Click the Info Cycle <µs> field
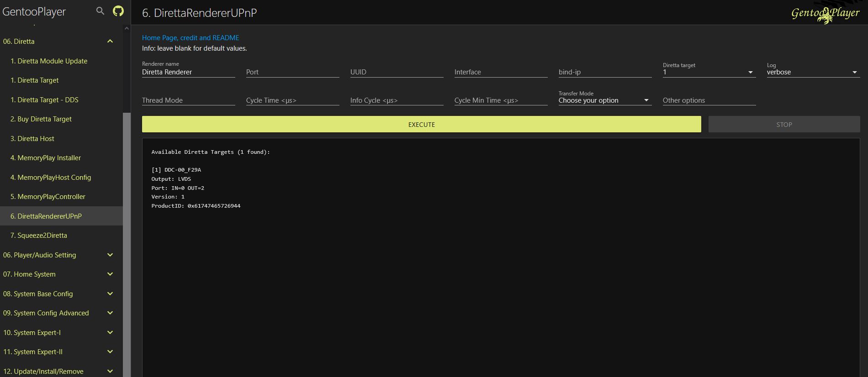The height and width of the screenshot is (377, 868). point(397,100)
